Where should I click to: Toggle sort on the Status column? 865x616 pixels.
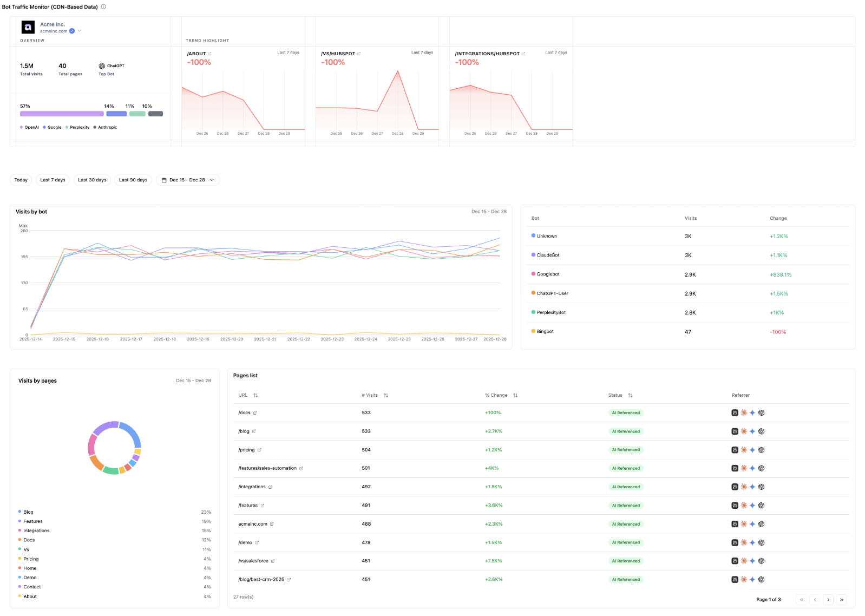pos(630,395)
